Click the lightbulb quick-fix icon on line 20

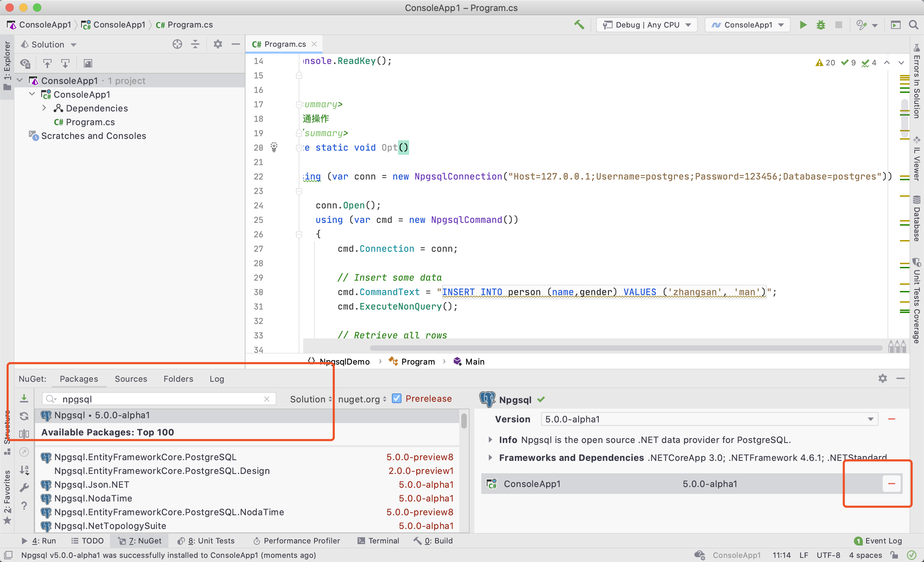[274, 147]
